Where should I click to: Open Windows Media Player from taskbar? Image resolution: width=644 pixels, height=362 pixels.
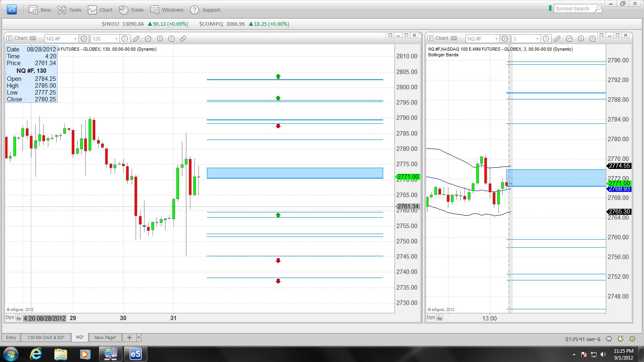[x=85, y=354]
